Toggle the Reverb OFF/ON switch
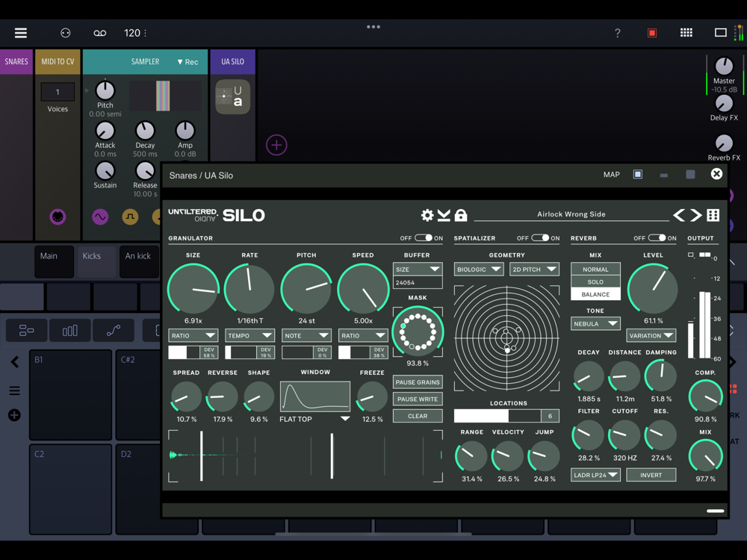The width and height of the screenshot is (747, 560). coord(657,237)
